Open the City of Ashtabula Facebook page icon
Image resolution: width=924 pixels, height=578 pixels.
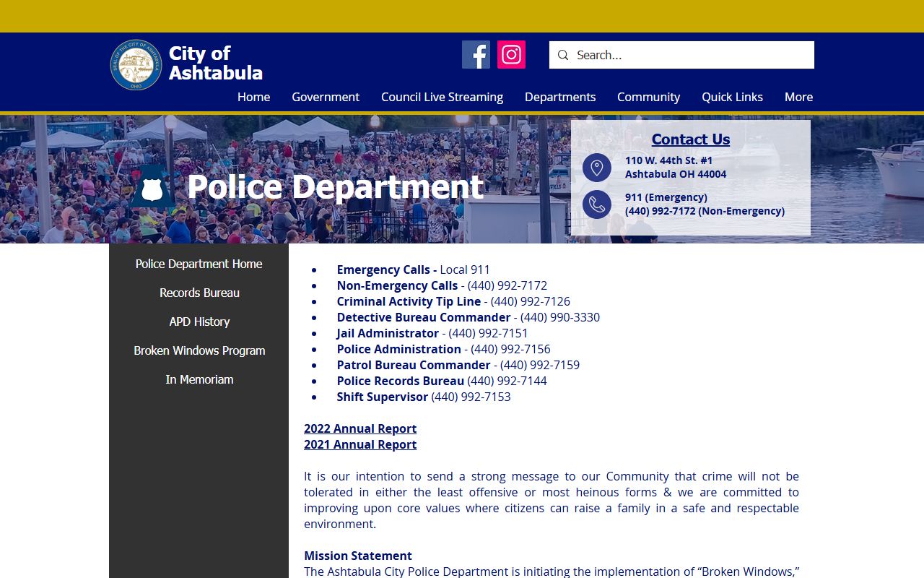tap(476, 55)
